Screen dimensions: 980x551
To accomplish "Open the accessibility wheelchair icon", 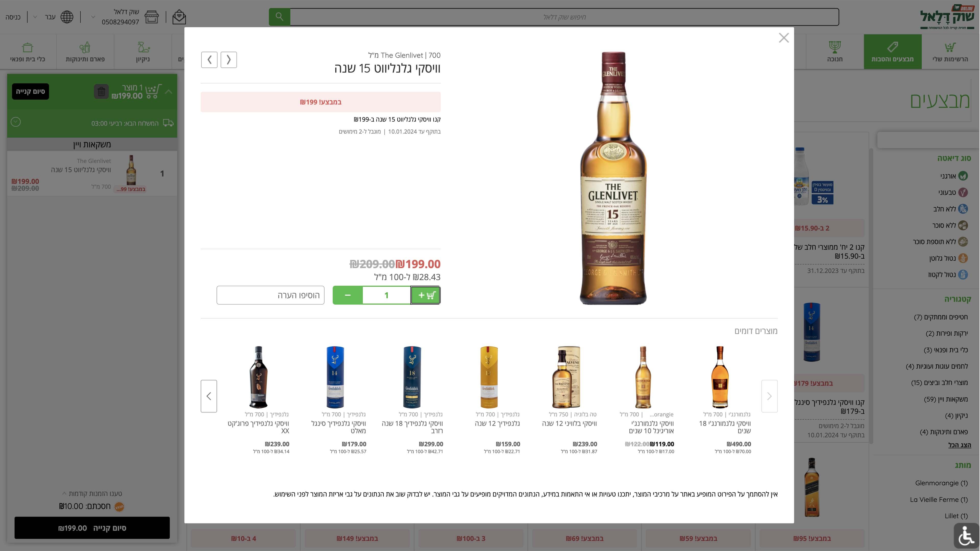I will pos(966,536).
